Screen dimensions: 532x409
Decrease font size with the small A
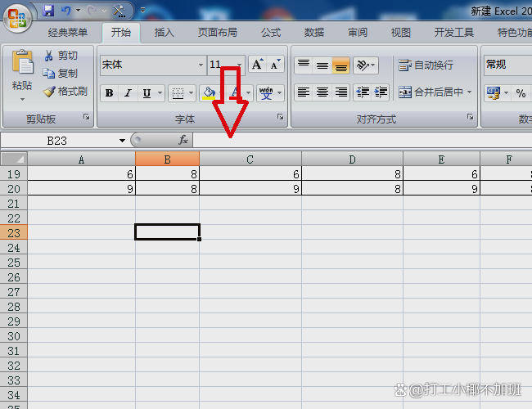(275, 65)
